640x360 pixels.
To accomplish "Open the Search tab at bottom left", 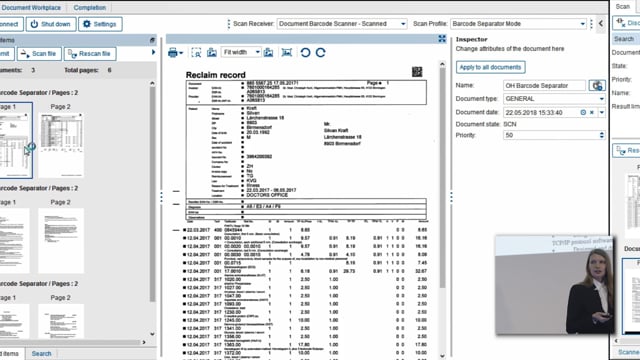I will [x=41, y=353].
